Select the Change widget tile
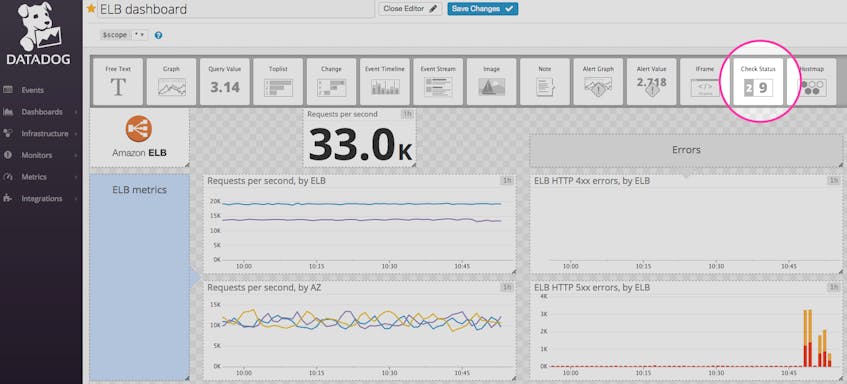This screenshot has width=847, height=384. pos(331,82)
